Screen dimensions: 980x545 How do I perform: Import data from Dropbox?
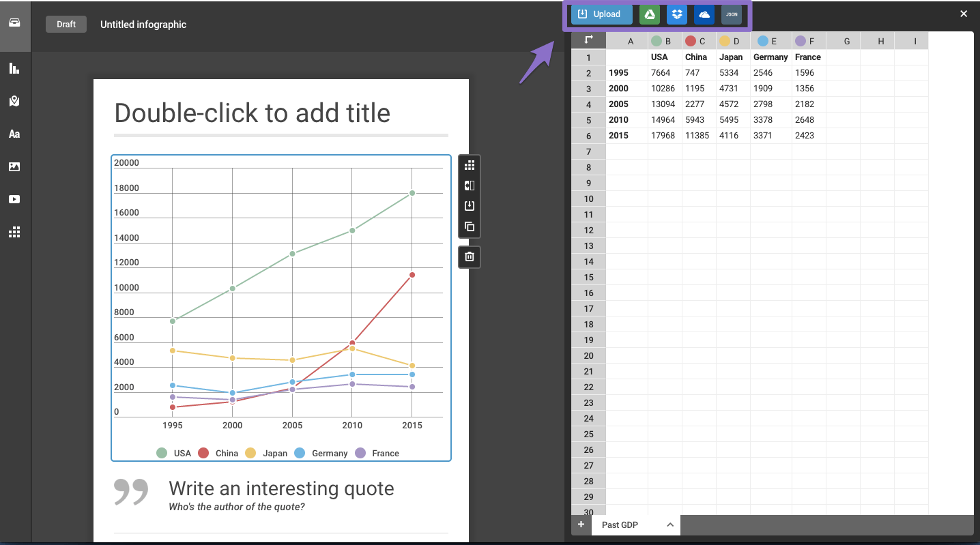(x=677, y=14)
